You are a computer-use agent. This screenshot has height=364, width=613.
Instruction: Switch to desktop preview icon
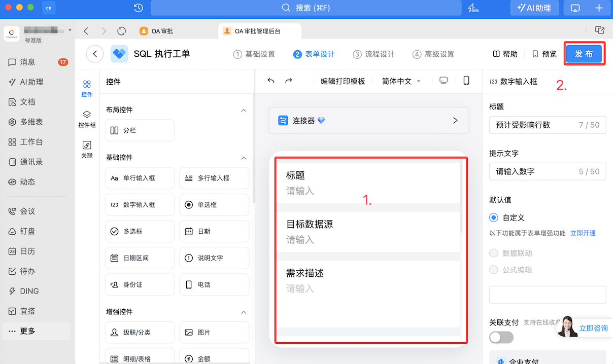click(444, 81)
